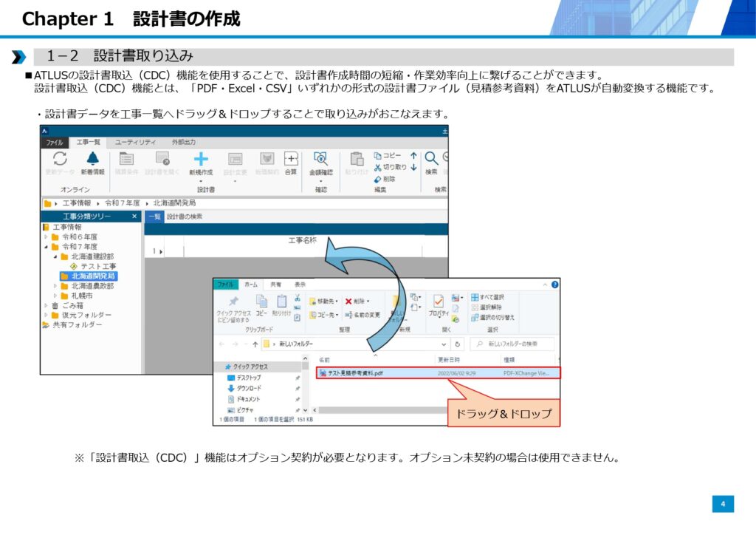Open the 外部出力 ribbon tab
Screen dimensions: 756x535
coord(184,142)
